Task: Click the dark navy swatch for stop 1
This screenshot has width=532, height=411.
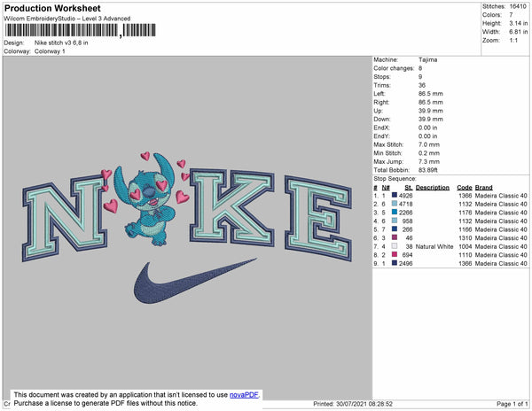Action: [x=395, y=195]
